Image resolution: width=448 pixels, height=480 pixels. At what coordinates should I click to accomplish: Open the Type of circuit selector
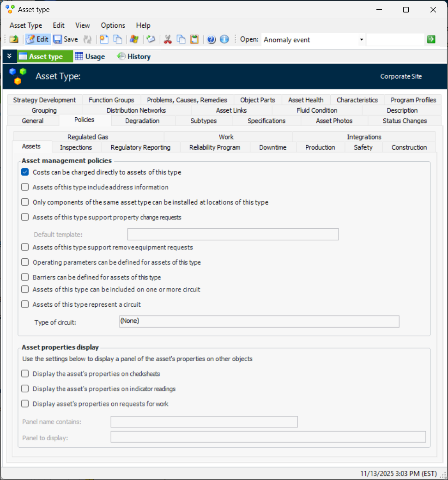(259, 322)
